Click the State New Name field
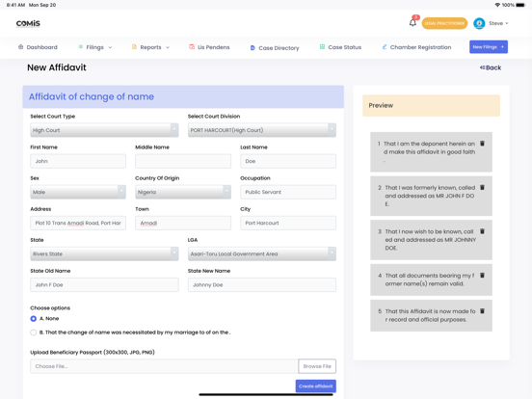This screenshot has height=399, width=532. click(262, 284)
